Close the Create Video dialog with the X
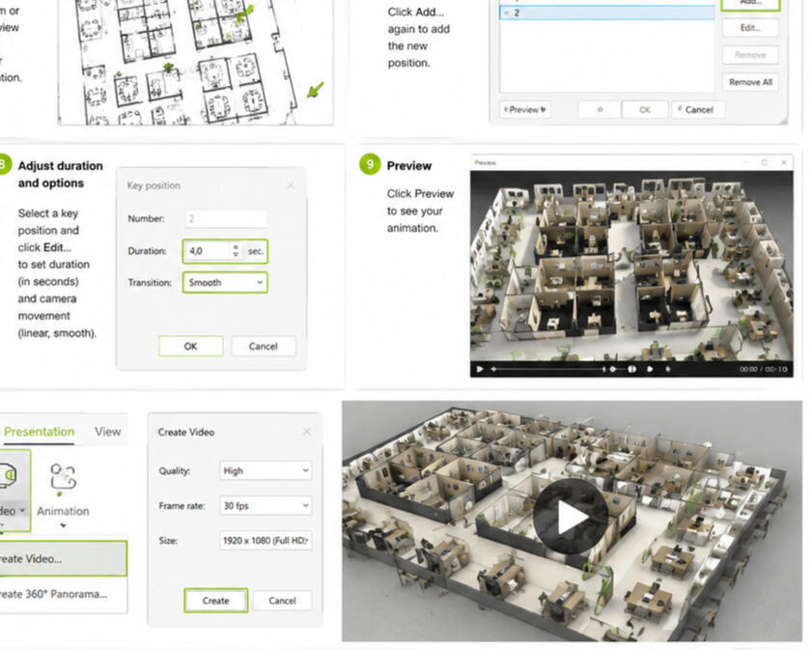 coord(307,432)
